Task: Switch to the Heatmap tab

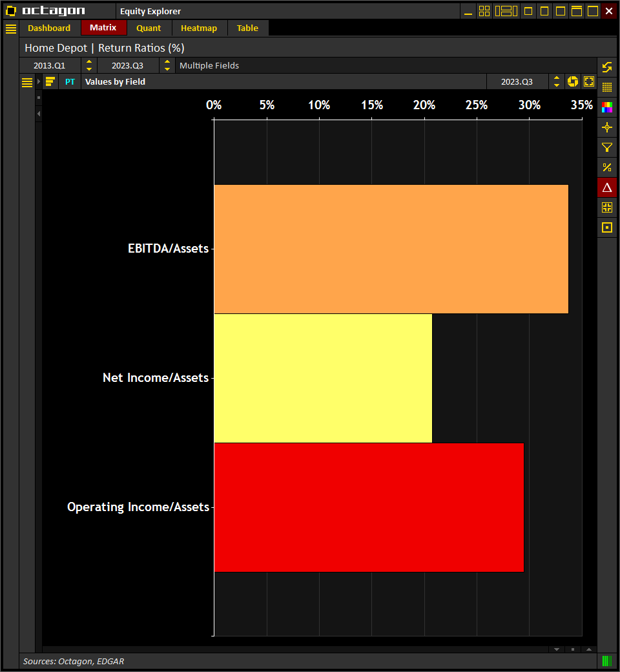Action: [199, 28]
